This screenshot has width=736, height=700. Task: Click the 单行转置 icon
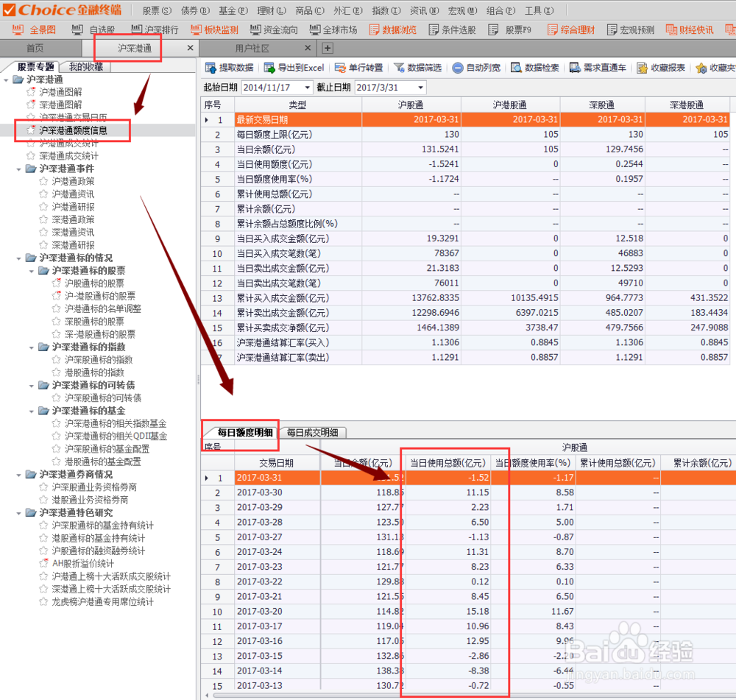[x=340, y=68]
